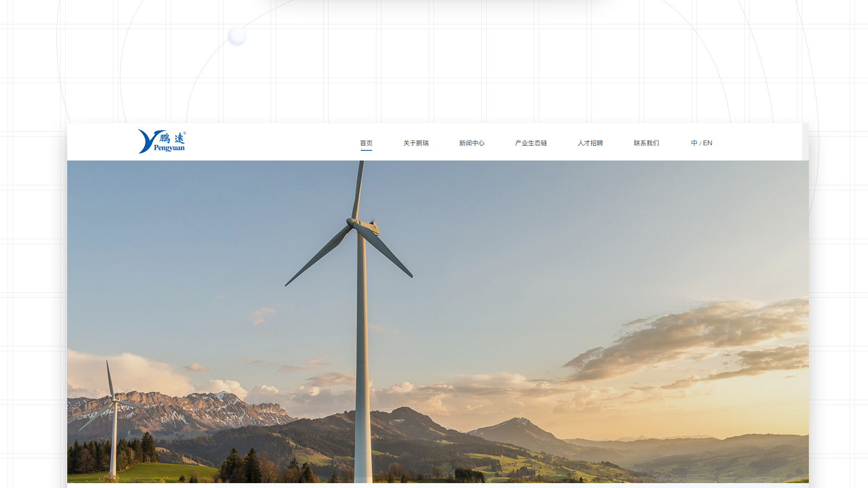
Task: Open the 首页 home tab
Action: (x=366, y=143)
